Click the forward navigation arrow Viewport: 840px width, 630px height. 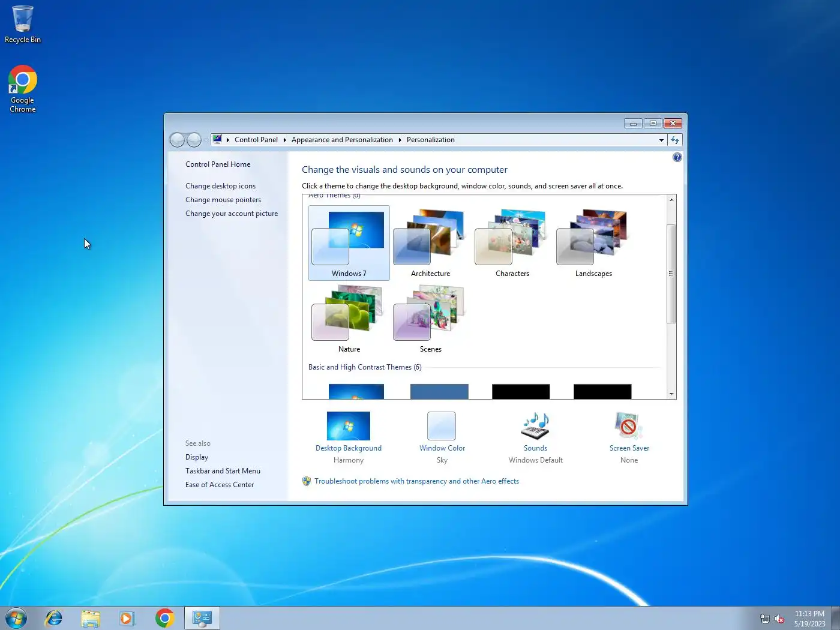[194, 140]
